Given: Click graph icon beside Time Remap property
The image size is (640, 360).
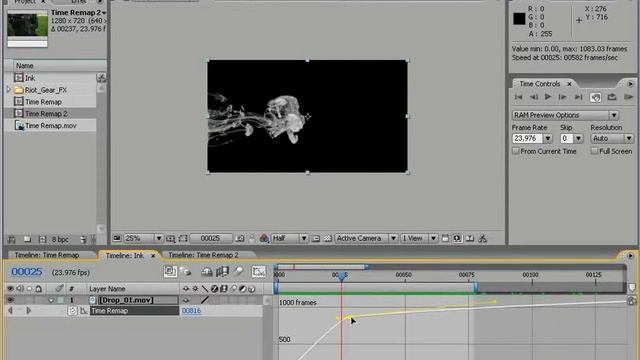Looking at the screenshot, I should pyautogui.click(x=84, y=311).
